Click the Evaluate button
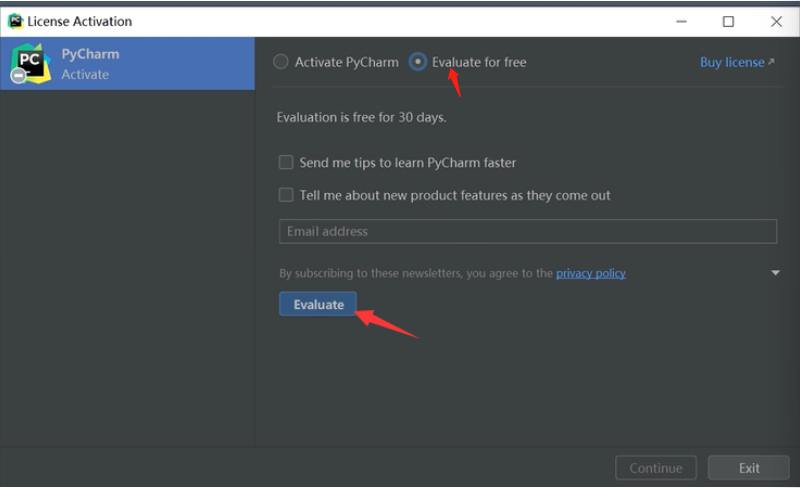This screenshot has width=800, height=488. tap(318, 304)
